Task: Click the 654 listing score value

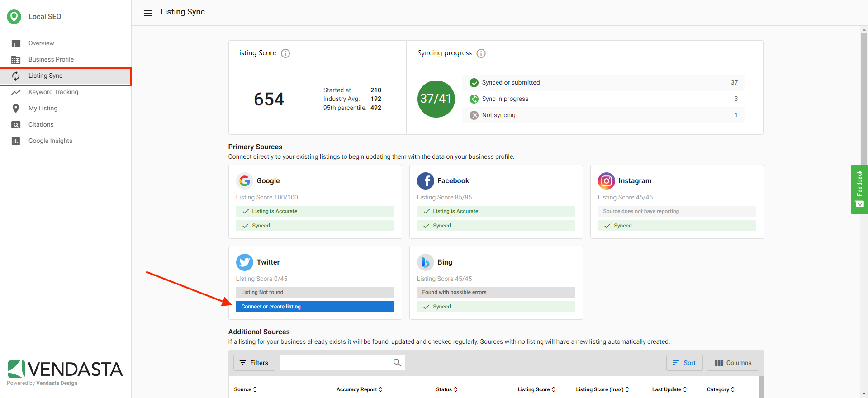Action: [269, 99]
